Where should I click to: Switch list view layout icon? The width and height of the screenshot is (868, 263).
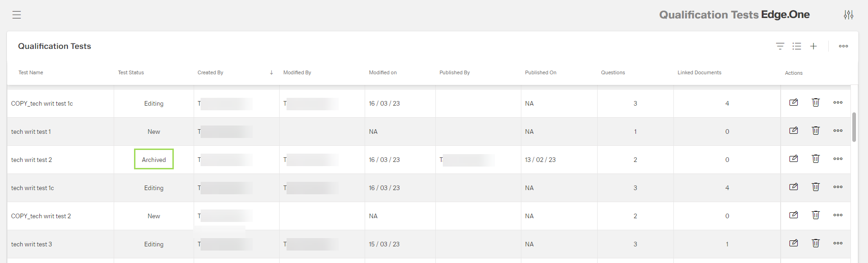point(797,46)
